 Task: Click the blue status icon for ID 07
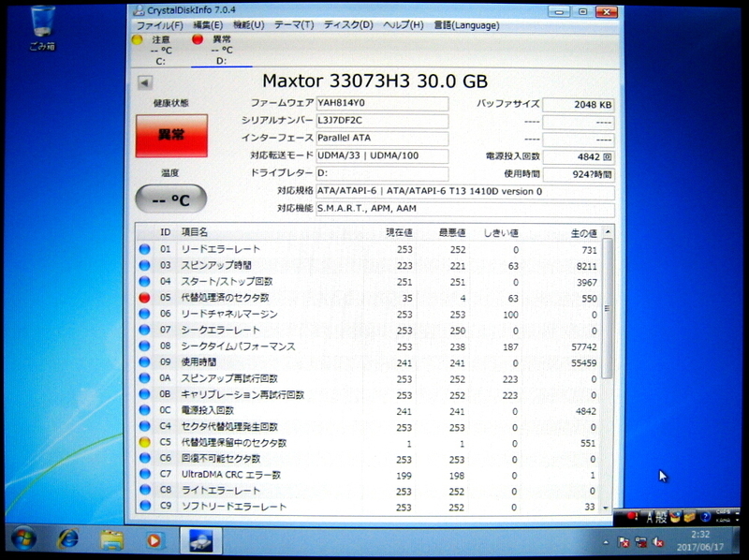coord(145,331)
